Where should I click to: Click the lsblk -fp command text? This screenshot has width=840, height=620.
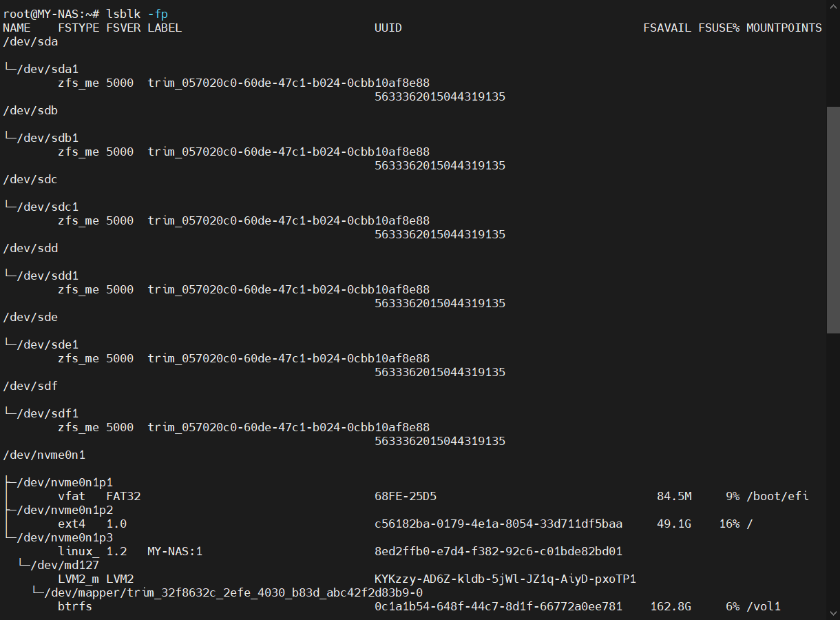(137, 14)
